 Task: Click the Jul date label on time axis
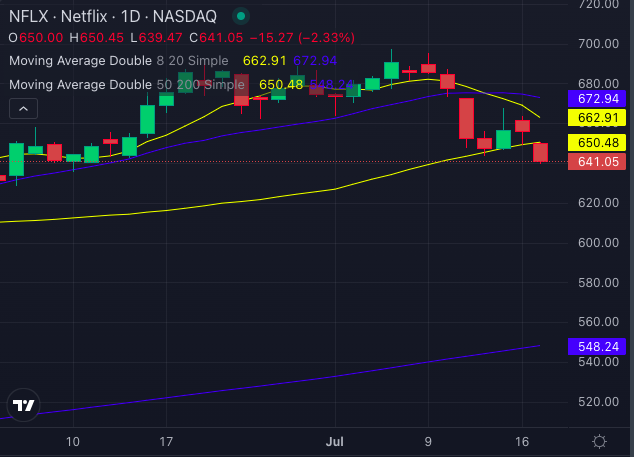(x=335, y=442)
